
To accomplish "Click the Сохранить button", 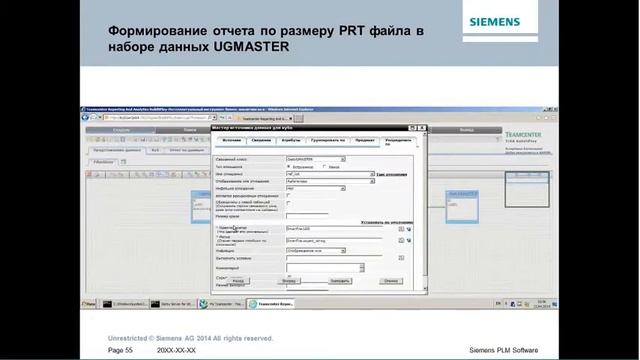I will click(x=340, y=281).
